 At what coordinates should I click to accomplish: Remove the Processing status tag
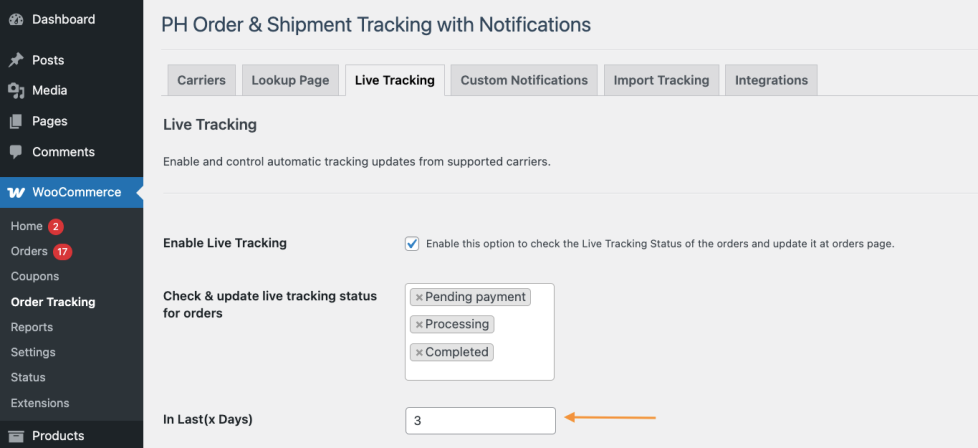pos(419,325)
